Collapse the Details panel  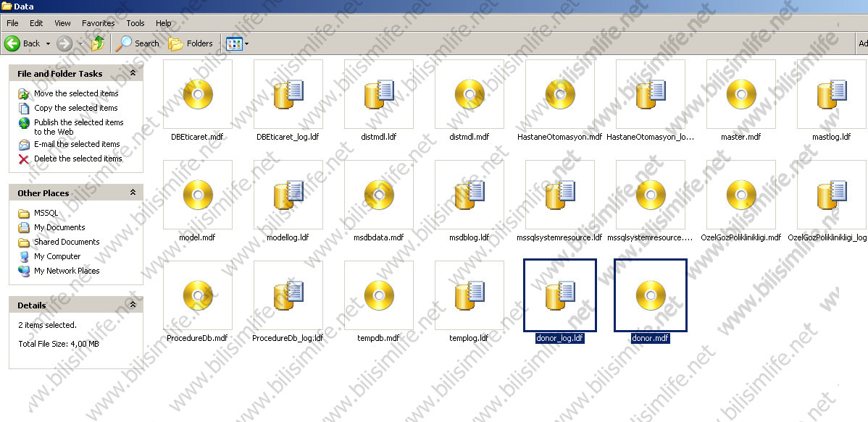(133, 305)
